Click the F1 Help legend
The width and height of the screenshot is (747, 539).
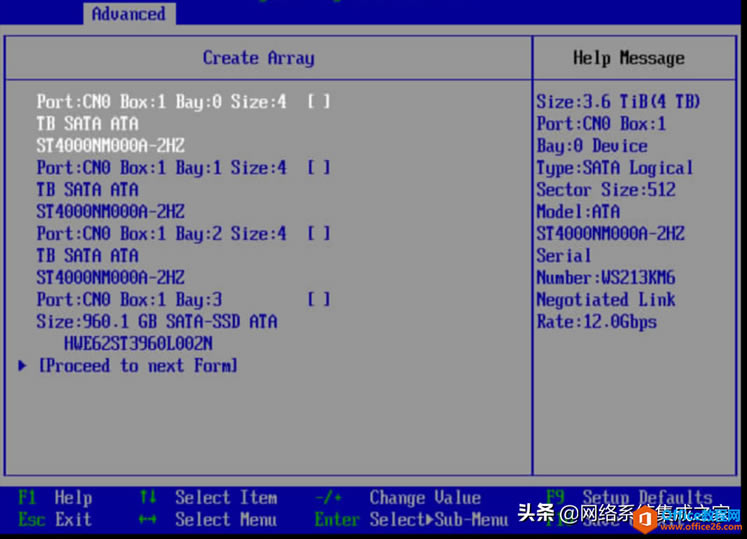pos(55,498)
